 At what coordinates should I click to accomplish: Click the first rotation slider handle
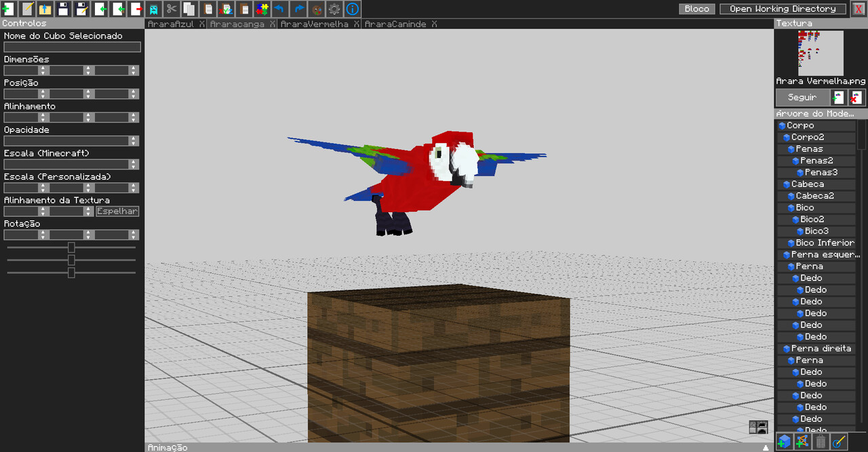click(71, 247)
